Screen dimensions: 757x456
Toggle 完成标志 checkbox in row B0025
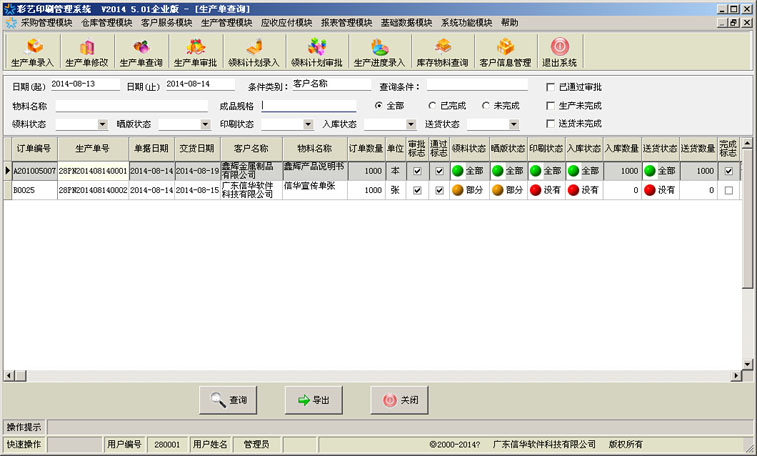729,191
